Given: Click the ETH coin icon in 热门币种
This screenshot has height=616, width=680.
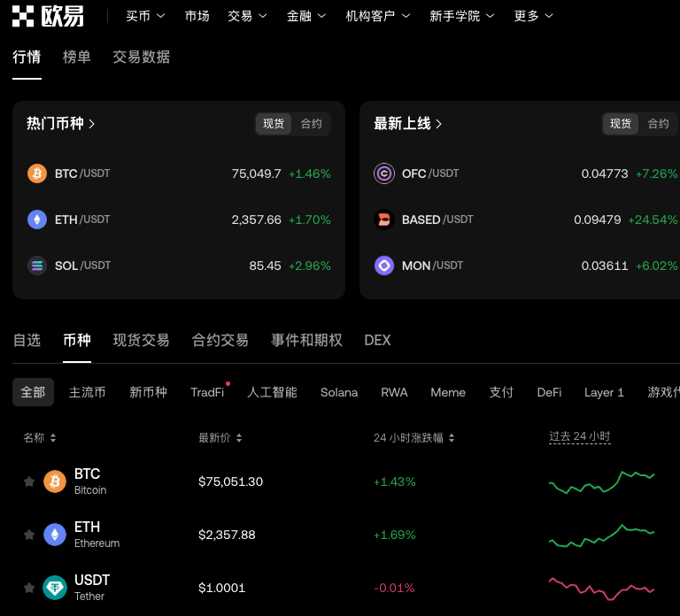Looking at the screenshot, I should [37, 219].
